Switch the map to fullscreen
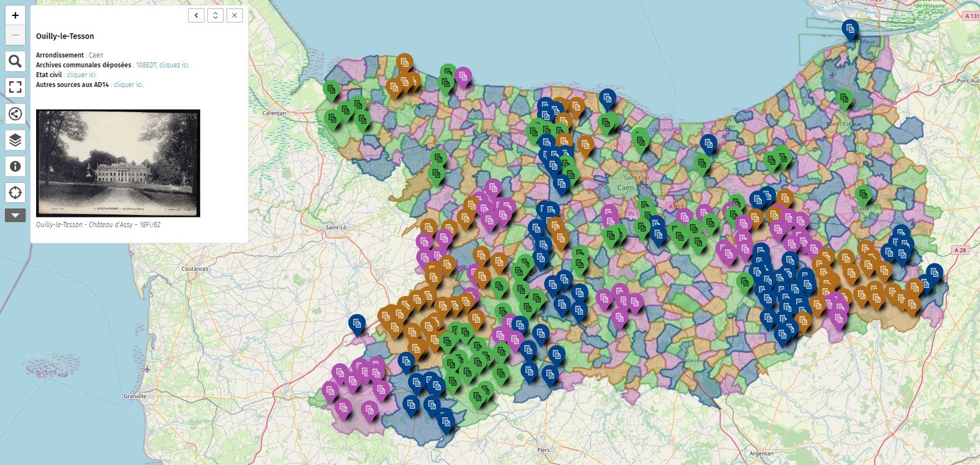 click(x=15, y=87)
